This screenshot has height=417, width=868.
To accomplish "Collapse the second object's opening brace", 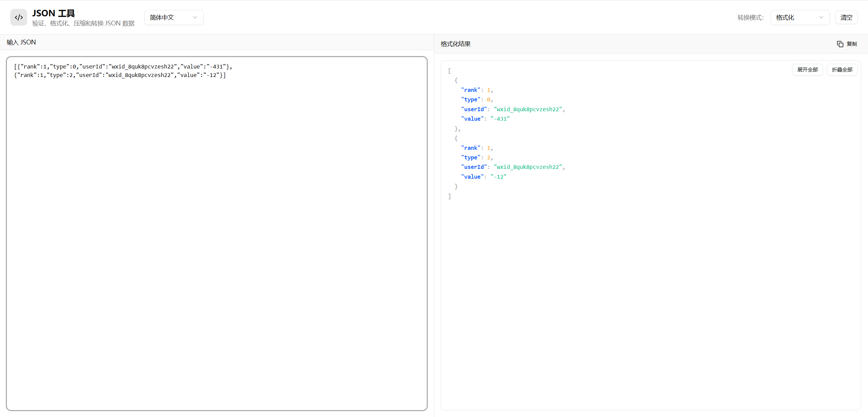I will click(456, 138).
